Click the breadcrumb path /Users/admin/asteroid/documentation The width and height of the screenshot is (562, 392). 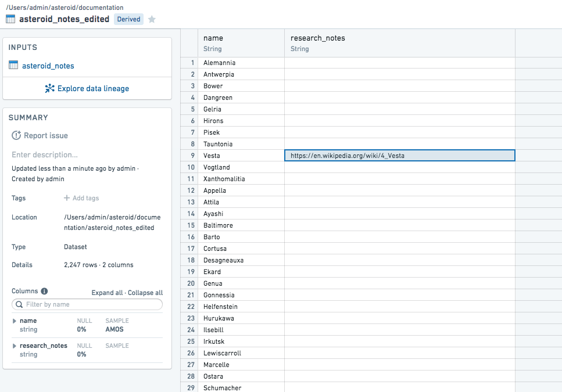(x=65, y=8)
